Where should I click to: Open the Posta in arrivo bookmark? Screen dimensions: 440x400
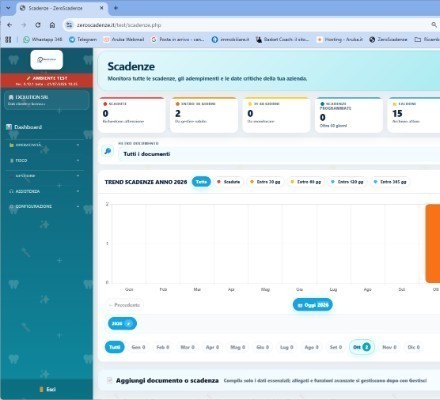click(177, 39)
